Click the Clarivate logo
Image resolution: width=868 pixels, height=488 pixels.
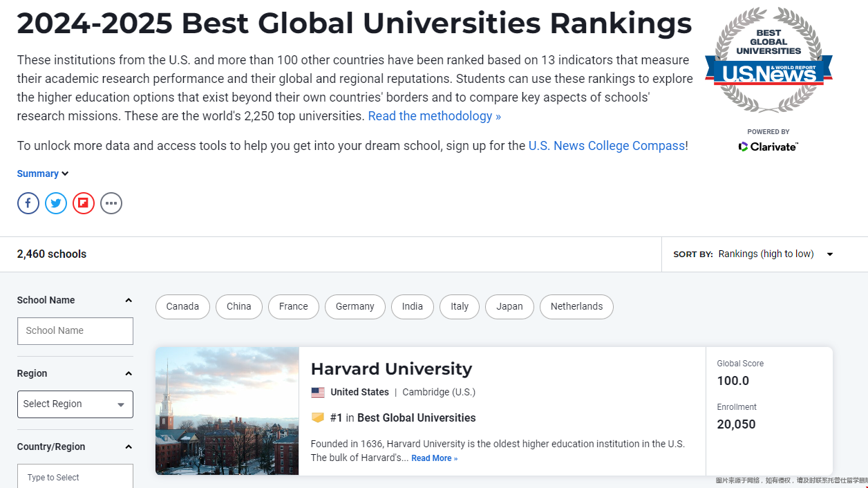(x=768, y=147)
